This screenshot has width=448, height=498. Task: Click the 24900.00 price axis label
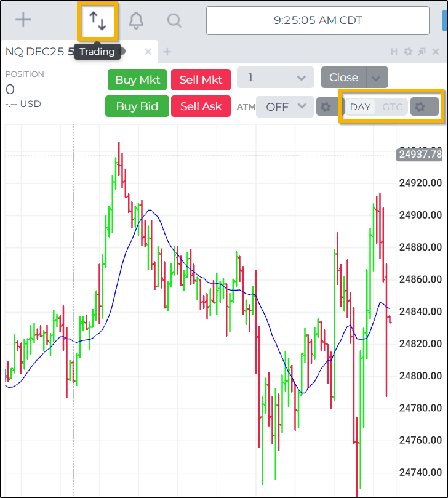[420, 215]
